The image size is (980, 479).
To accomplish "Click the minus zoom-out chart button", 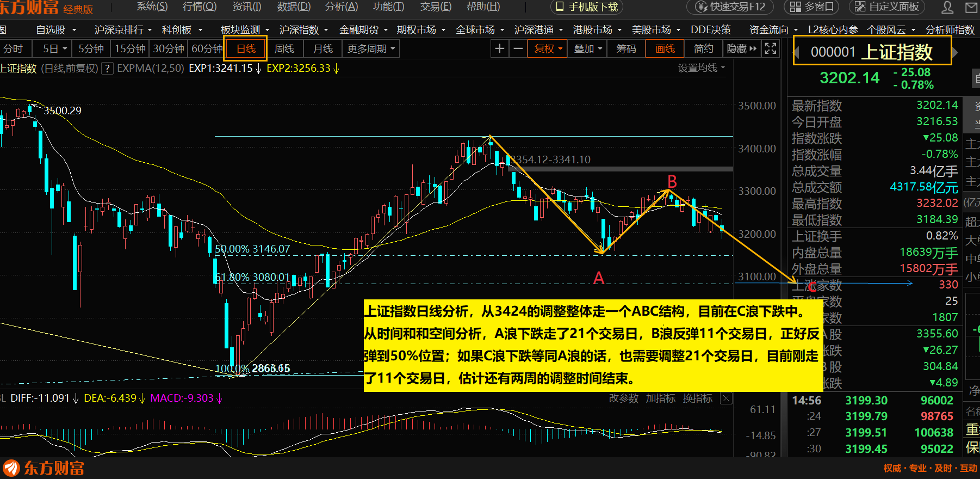I will click(518, 49).
